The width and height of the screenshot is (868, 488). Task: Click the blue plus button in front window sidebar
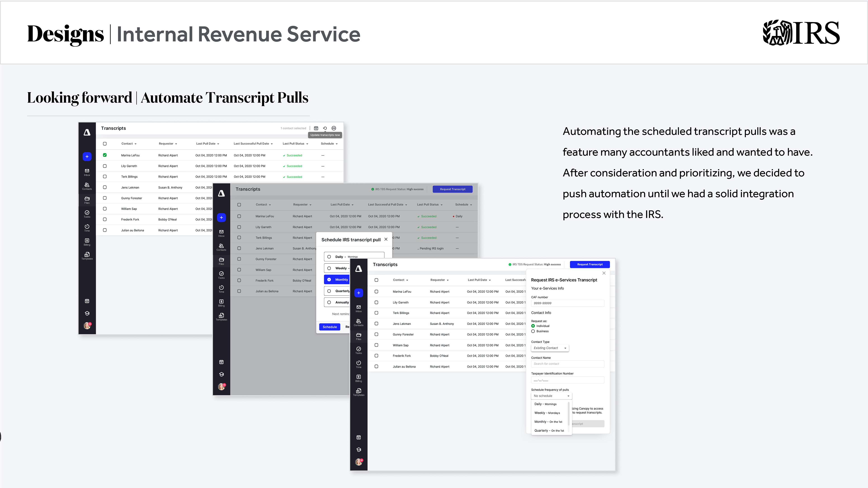coord(359,293)
